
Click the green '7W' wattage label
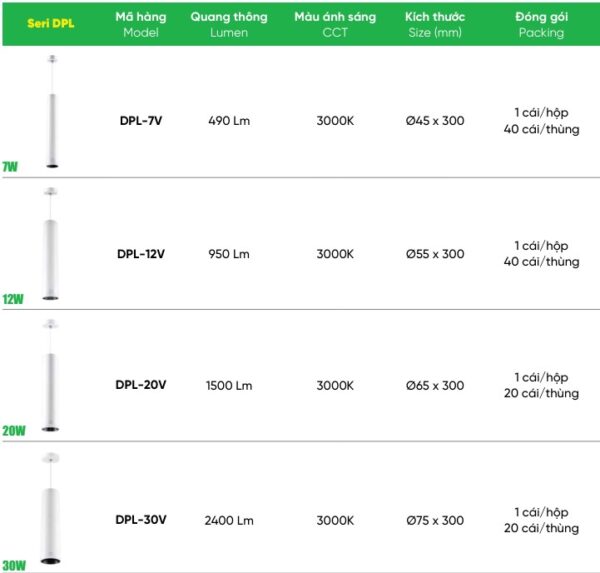pos(10,167)
